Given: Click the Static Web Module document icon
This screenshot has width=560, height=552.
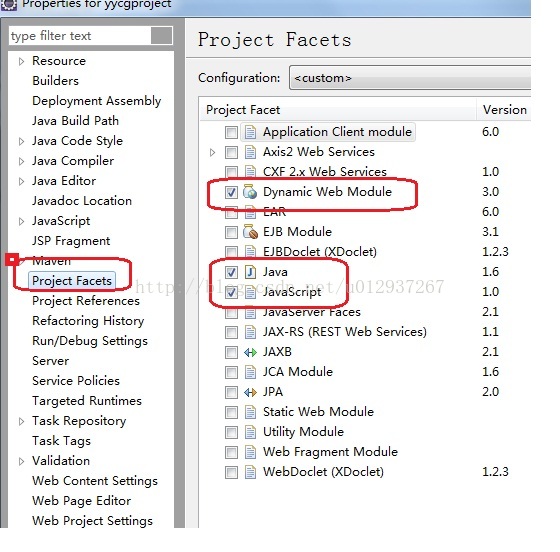Looking at the screenshot, I should click(250, 412).
